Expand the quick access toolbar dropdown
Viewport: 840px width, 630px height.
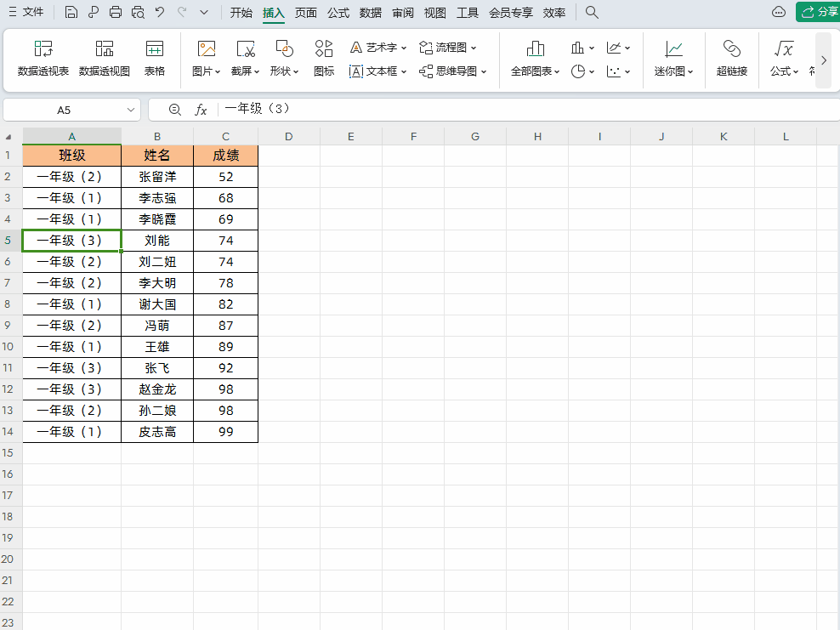(x=204, y=12)
